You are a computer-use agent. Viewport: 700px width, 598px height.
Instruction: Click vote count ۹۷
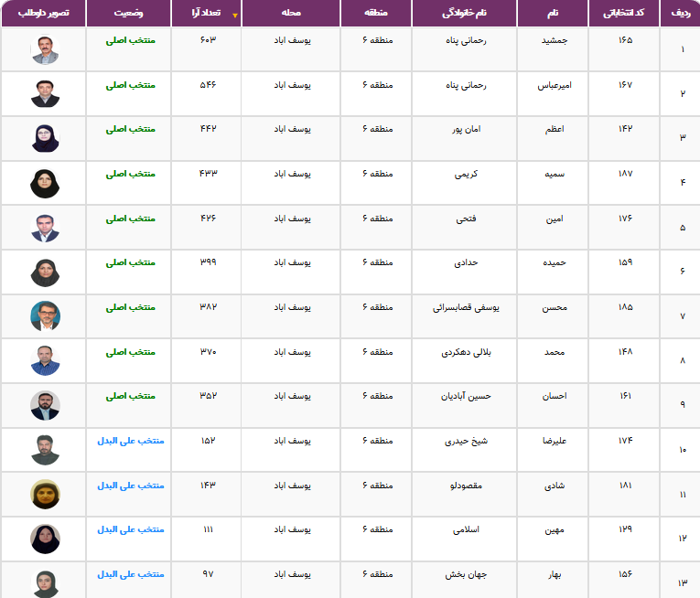208,573
